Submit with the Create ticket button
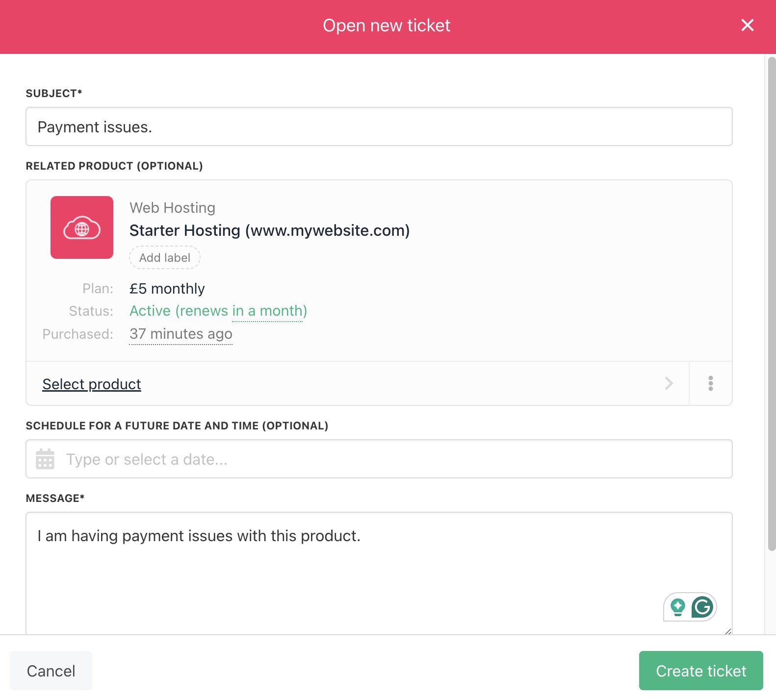This screenshot has height=700, width=776. pos(701,671)
